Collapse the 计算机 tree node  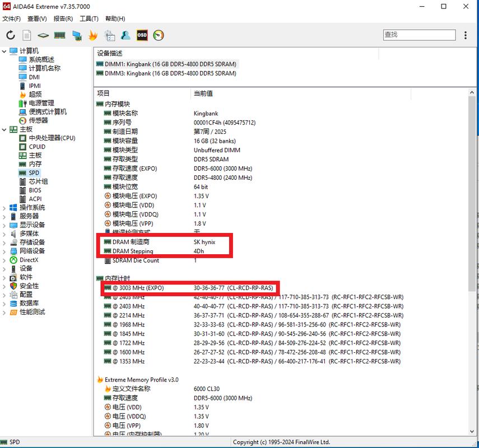click(x=4, y=51)
